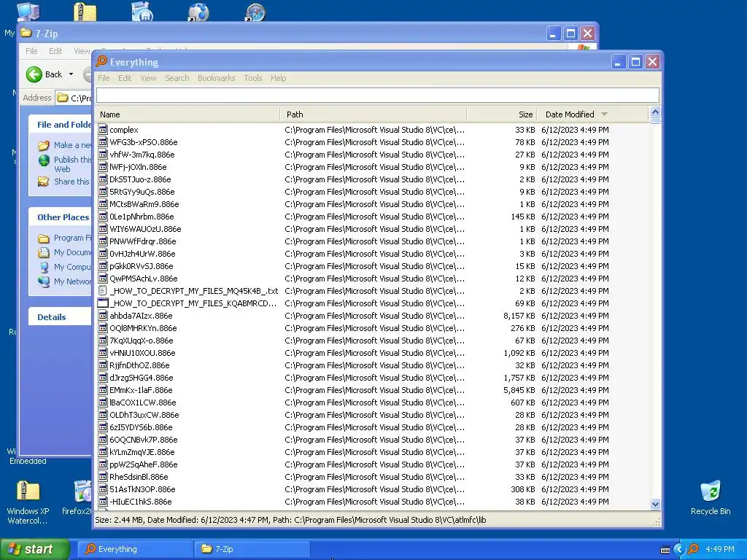The width and height of the screenshot is (747, 560).
Task: Select file 0vHJzh4UrW.886e
Action: pyautogui.click(x=142, y=254)
